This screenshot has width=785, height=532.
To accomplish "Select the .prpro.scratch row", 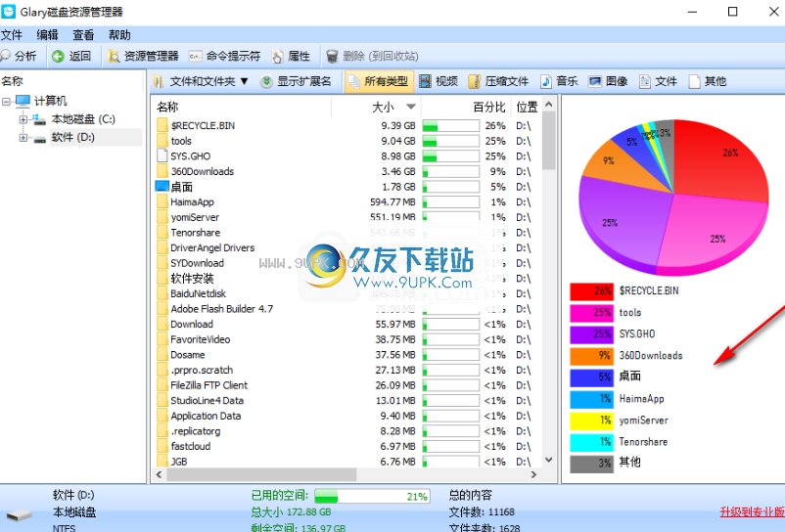I will pyautogui.click(x=346, y=370).
